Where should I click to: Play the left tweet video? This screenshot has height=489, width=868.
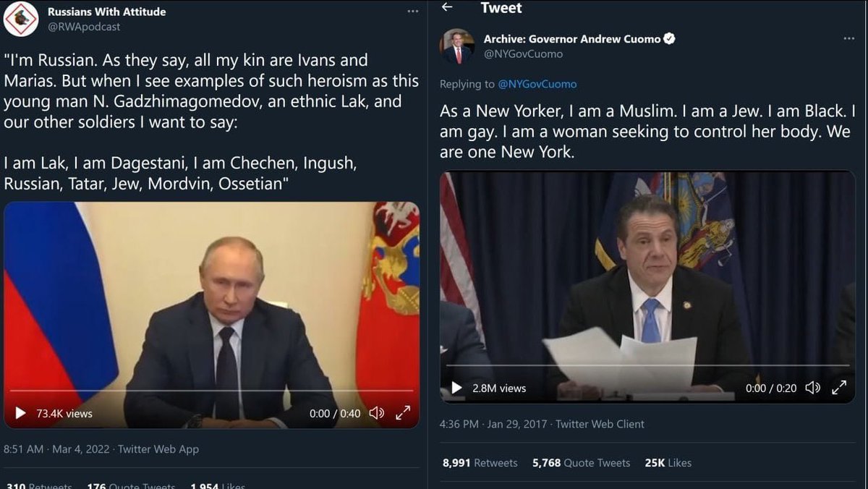coord(20,414)
